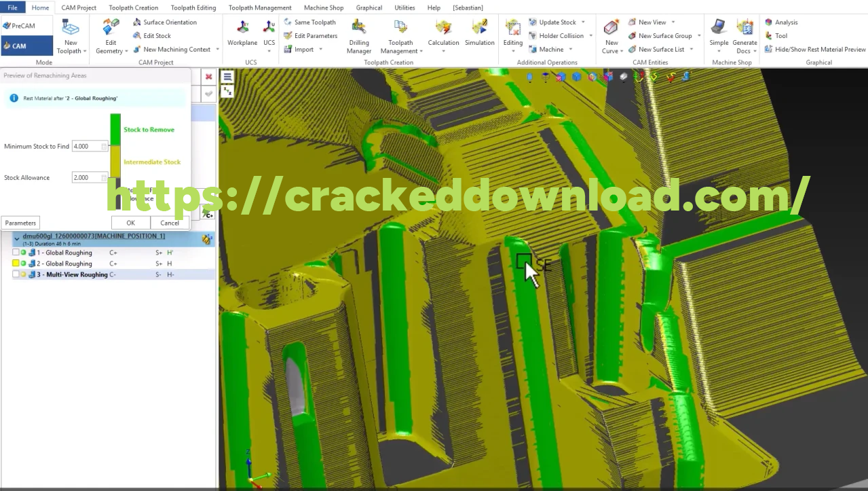This screenshot has width=868, height=491.
Task: Click Cancel in Remachining Areas dialog
Action: (170, 223)
